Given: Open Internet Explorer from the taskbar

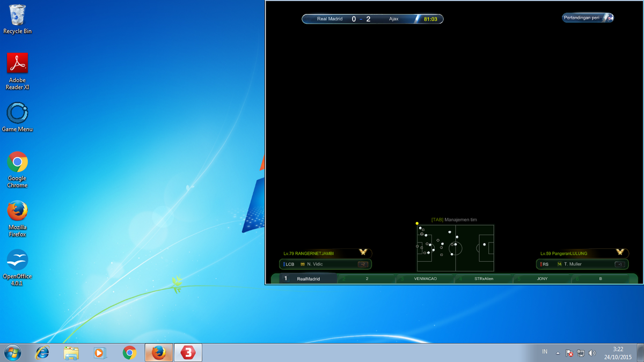Looking at the screenshot, I should click(x=42, y=352).
